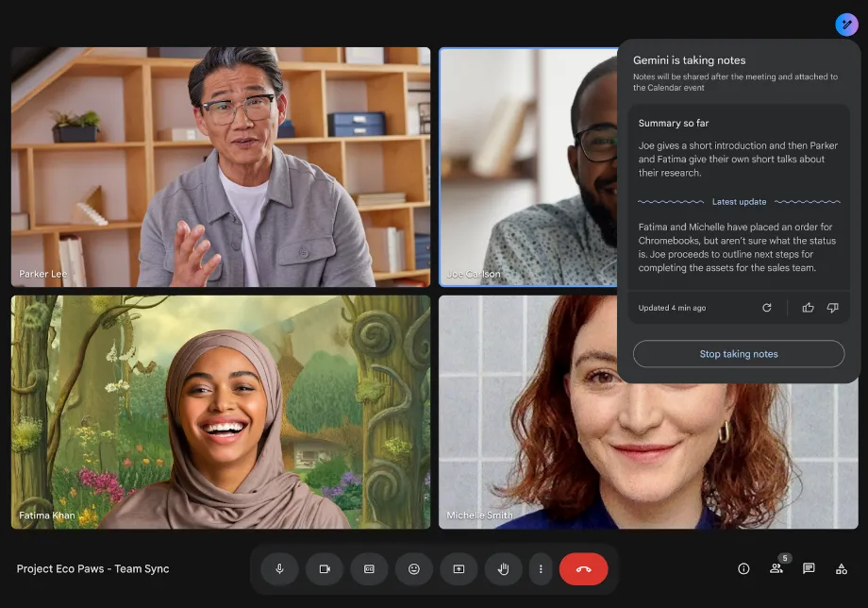Screen dimensions: 868x608
Task: Open the more options menu
Action: 541,568
